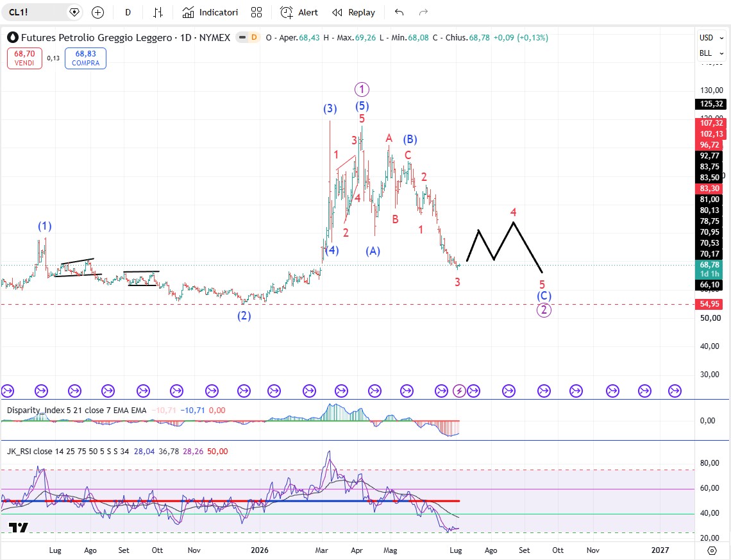Viewport: 731px width, 560px height.
Task: Change the D timeframe interval
Action: [x=128, y=13]
